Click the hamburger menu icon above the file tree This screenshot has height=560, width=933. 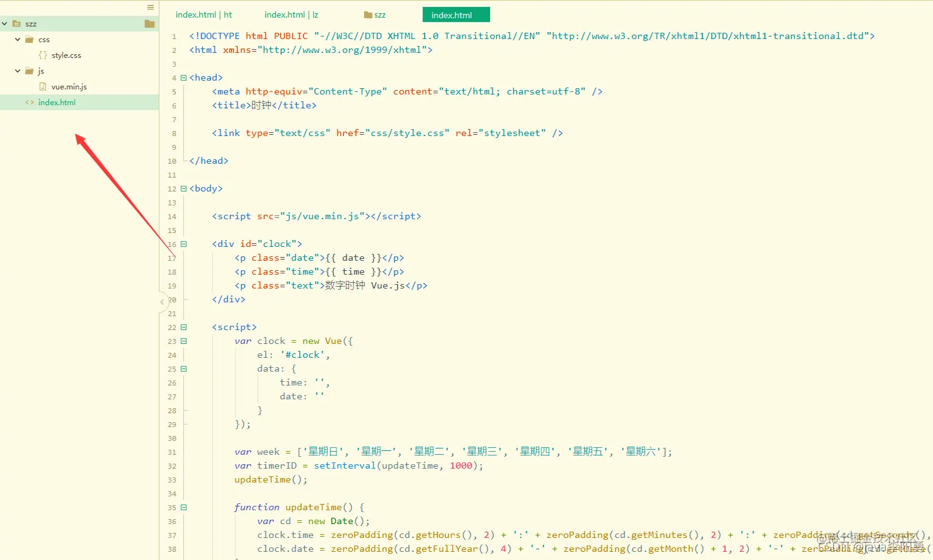150,8
